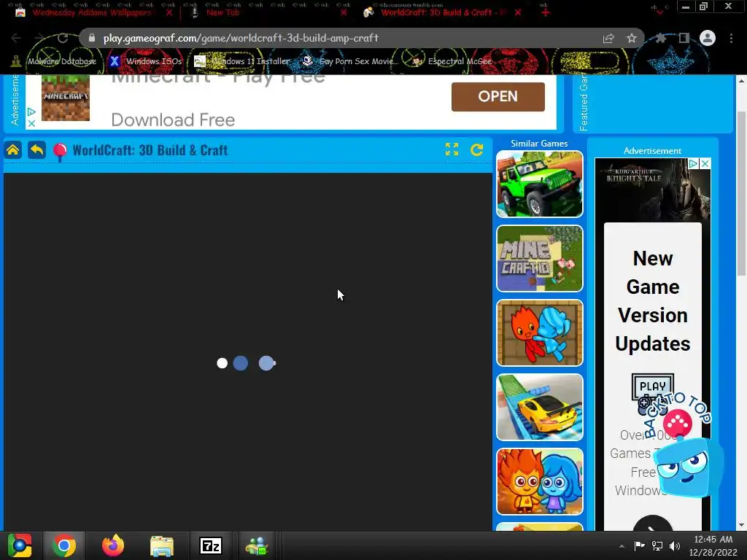Close the top Minecraft banner ad

click(x=31, y=123)
